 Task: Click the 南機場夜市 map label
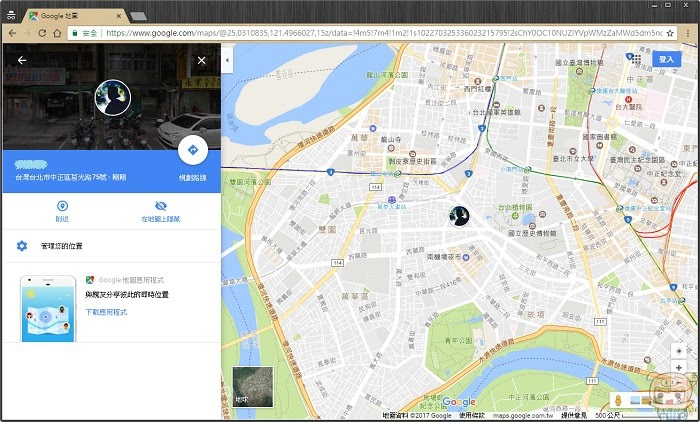[444, 257]
